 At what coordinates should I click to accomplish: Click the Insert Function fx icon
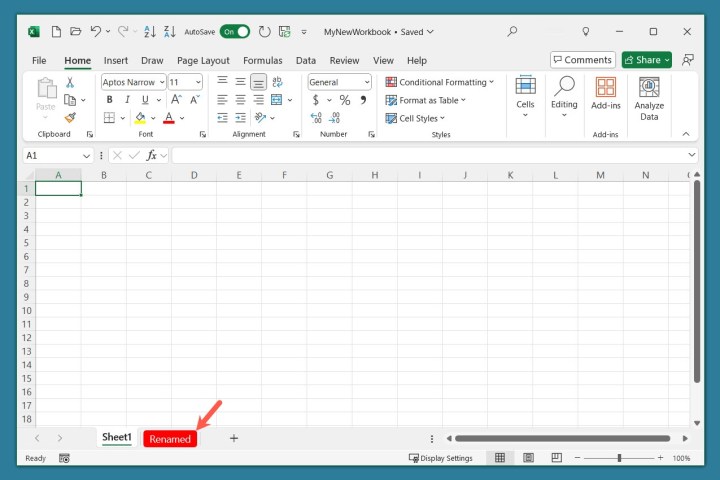click(152, 155)
